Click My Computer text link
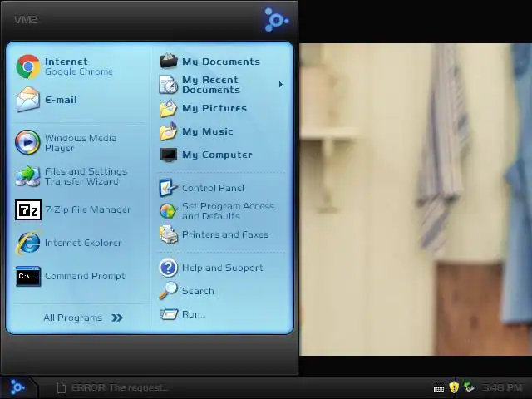532x399 pixels. click(x=217, y=155)
